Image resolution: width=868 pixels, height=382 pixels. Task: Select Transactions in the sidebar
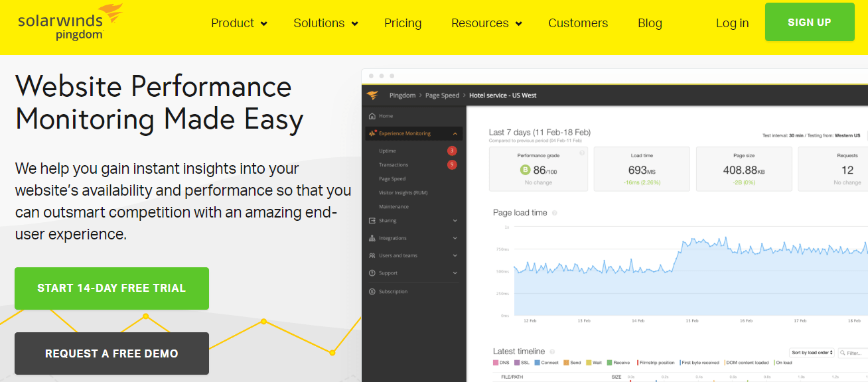tap(394, 165)
